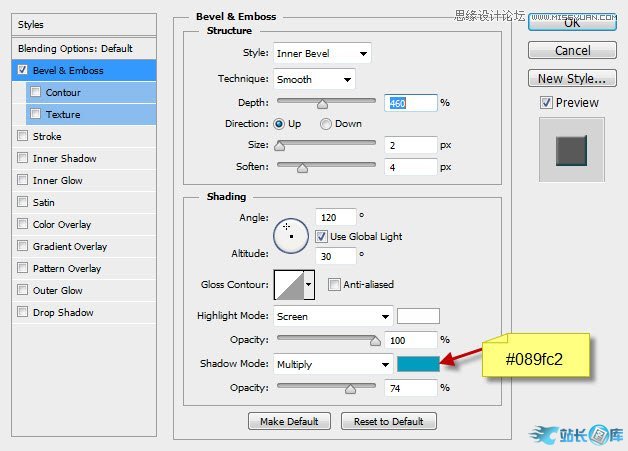Viewport: 628px width, 451px height.
Task: Open the Gloss Contour thumbnail
Action: coord(288,285)
